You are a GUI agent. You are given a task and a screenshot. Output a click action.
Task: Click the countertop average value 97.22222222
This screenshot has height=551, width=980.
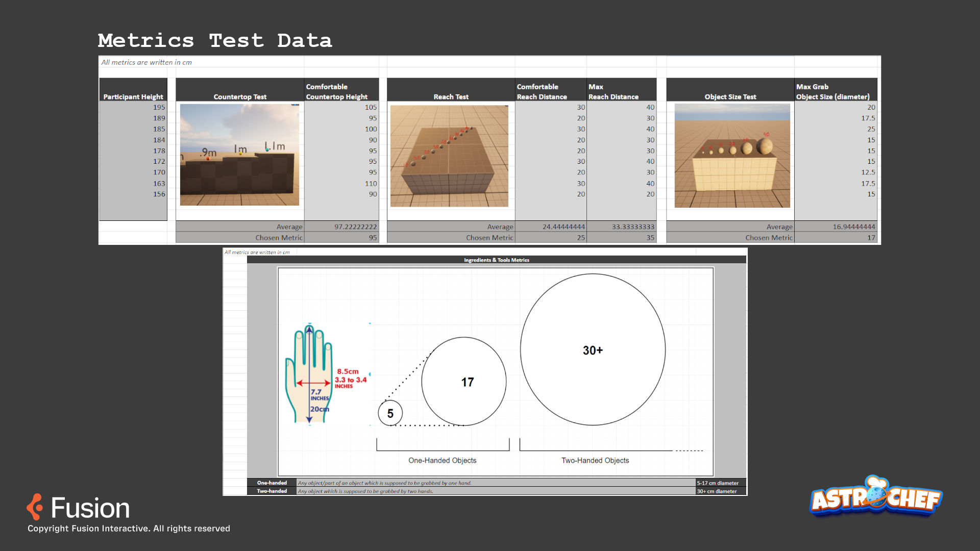(356, 227)
